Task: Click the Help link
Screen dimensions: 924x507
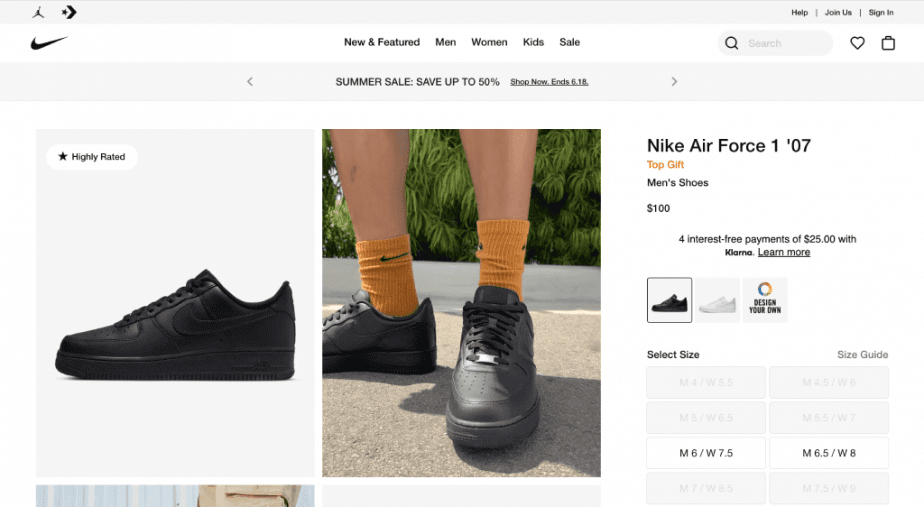Action: coord(800,12)
